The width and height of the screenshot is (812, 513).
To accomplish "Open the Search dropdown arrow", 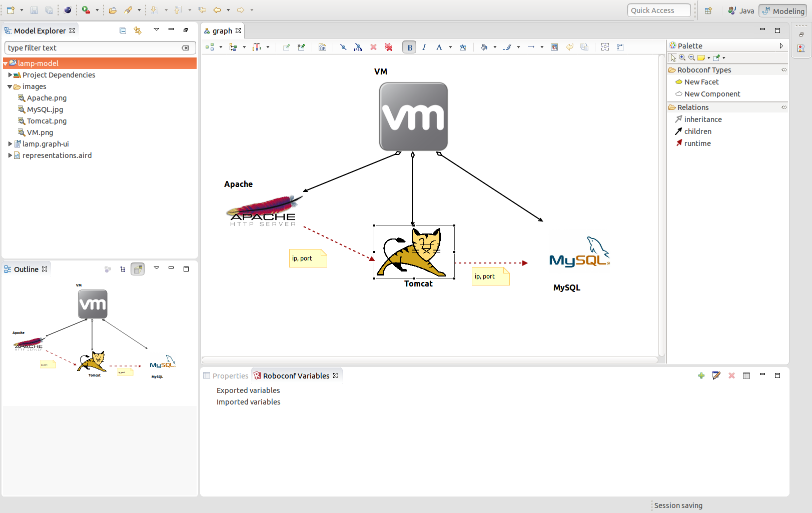I will point(139,10).
